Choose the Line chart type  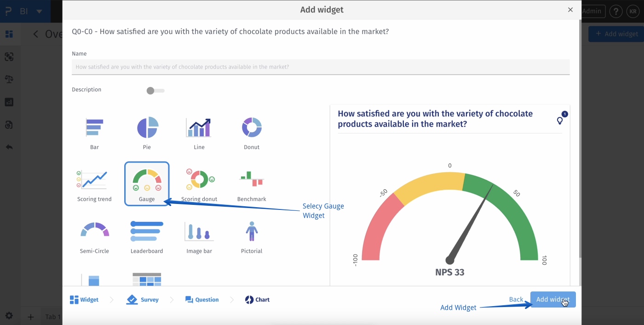pos(199,133)
